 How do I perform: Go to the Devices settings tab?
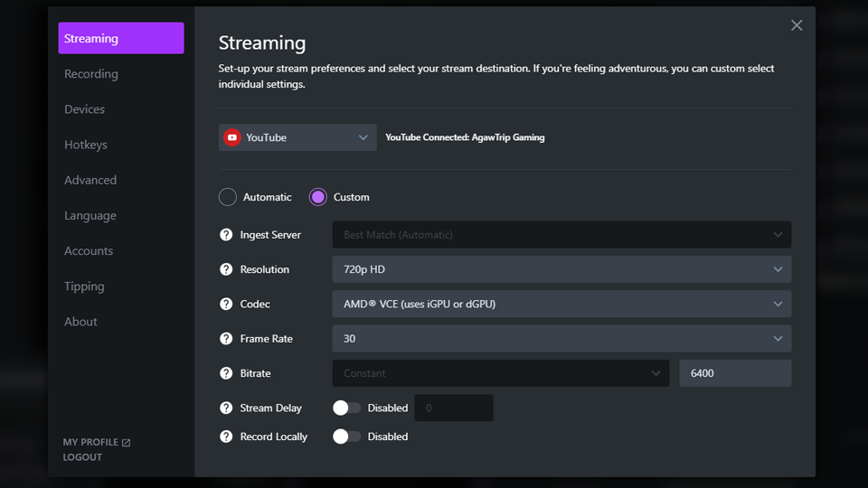84,109
